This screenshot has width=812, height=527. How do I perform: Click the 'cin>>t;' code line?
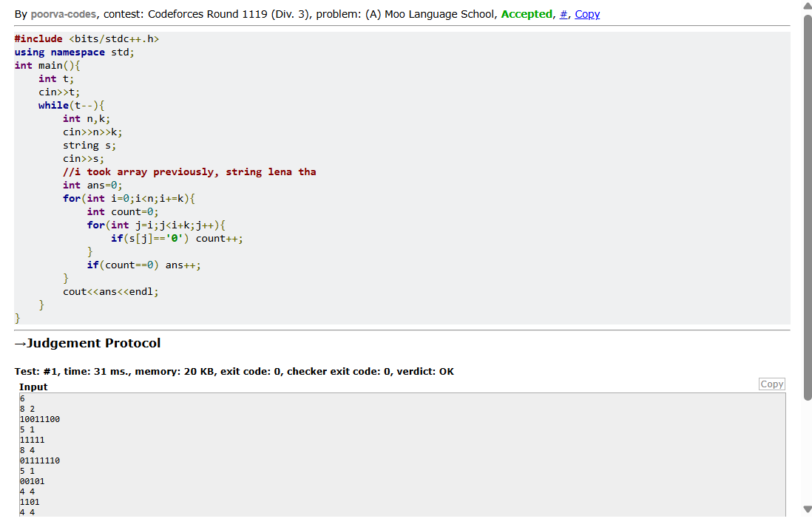60,92
